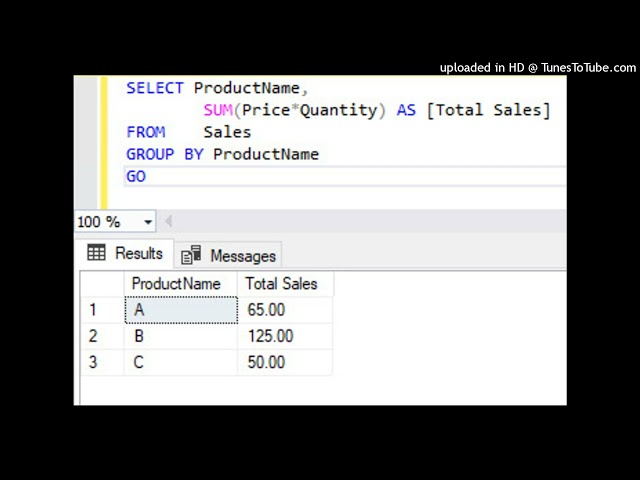Place cursor on the GO line
This screenshot has height=480, width=640.
(x=345, y=176)
